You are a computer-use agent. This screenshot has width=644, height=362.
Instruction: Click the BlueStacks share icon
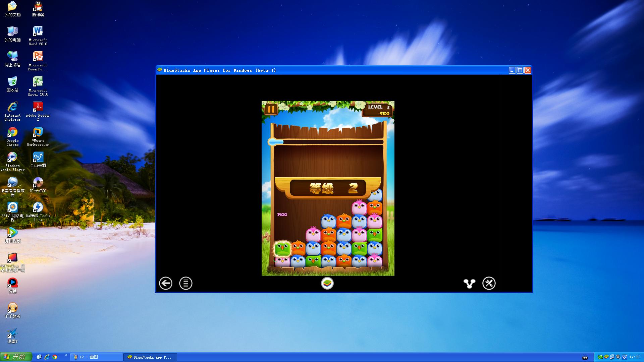pyautogui.click(x=469, y=284)
